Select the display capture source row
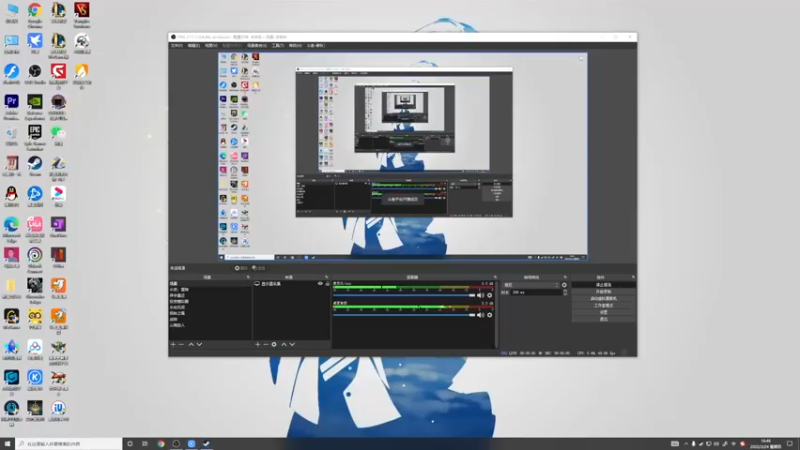Image resolution: width=800 pixels, height=450 pixels. 292,284
